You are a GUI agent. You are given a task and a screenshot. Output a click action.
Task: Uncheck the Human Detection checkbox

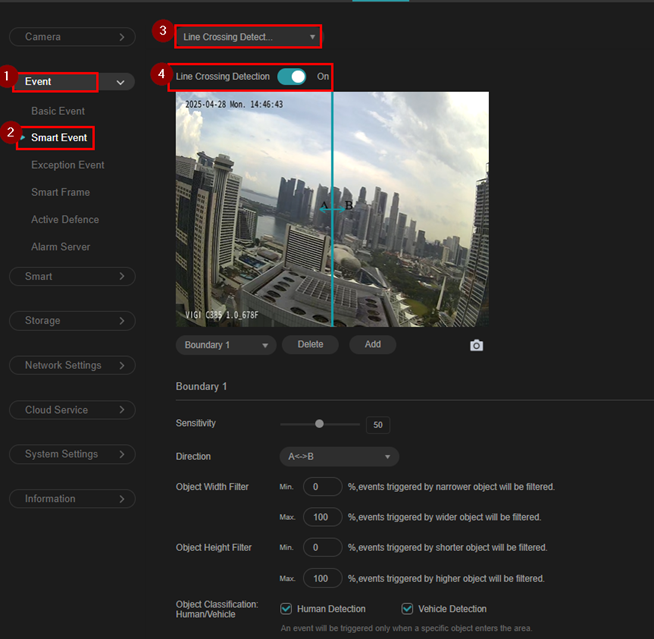tap(286, 609)
